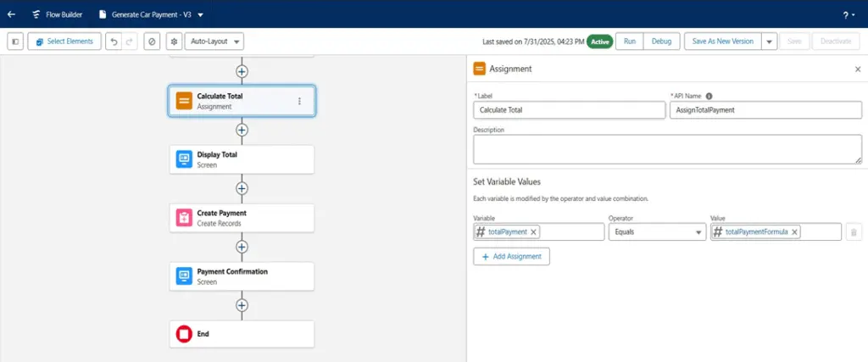Select the Payment Confirmation element
868x362 pixels.
242,276
